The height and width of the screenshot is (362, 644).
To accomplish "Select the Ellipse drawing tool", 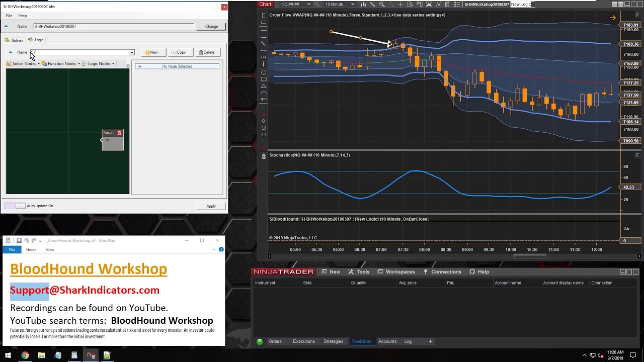I will 264,72.
